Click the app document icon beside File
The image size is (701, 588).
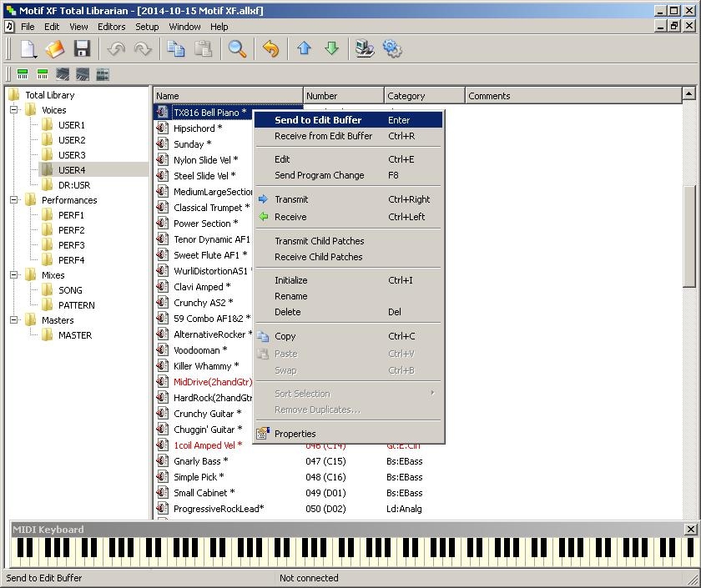(x=9, y=27)
